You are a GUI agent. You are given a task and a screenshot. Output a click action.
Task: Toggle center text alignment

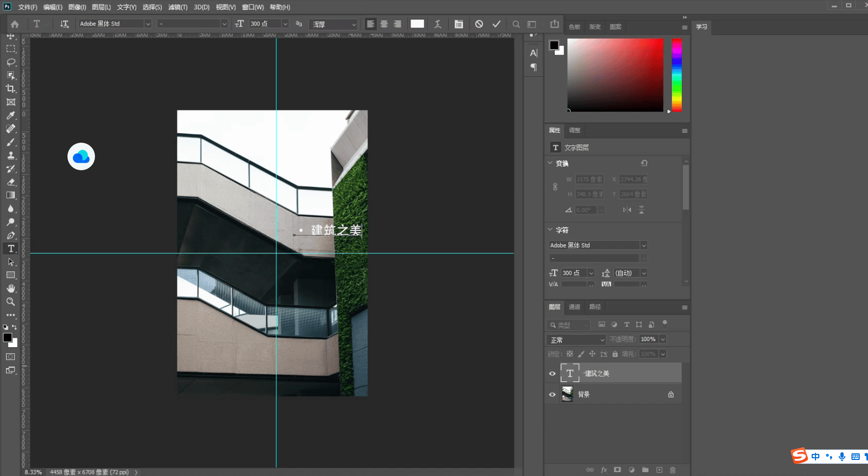click(x=384, y=24)
